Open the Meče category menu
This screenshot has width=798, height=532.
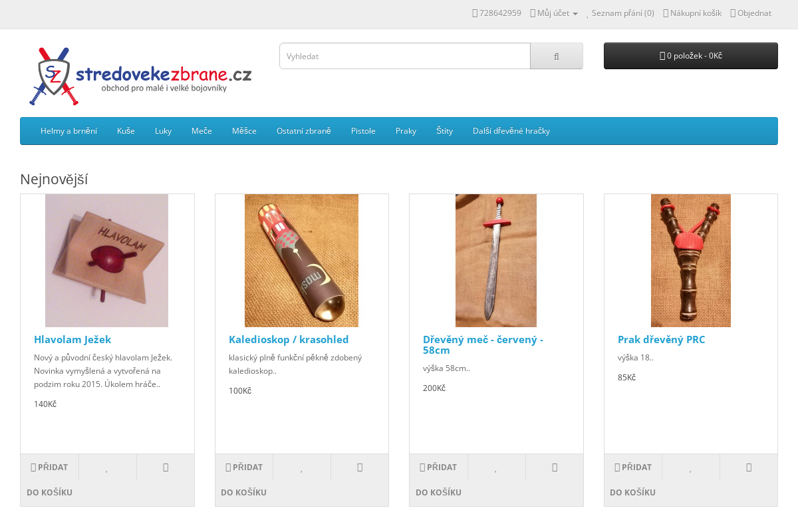click(201, 131)
